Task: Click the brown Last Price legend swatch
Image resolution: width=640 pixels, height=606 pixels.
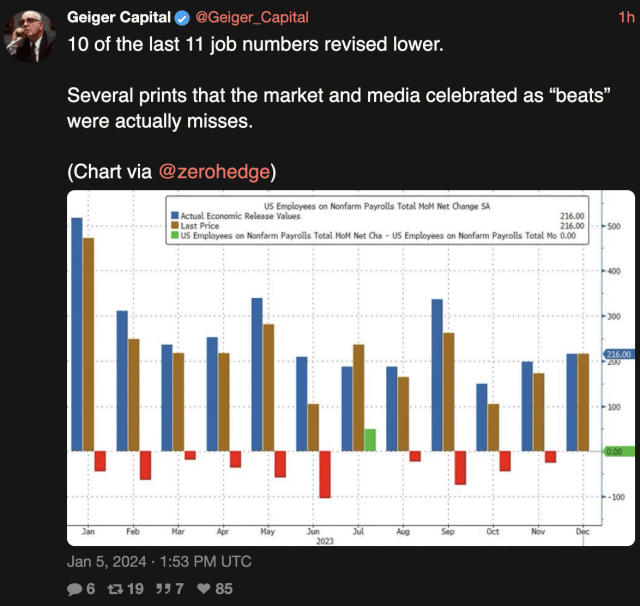Action: [175, 225]
